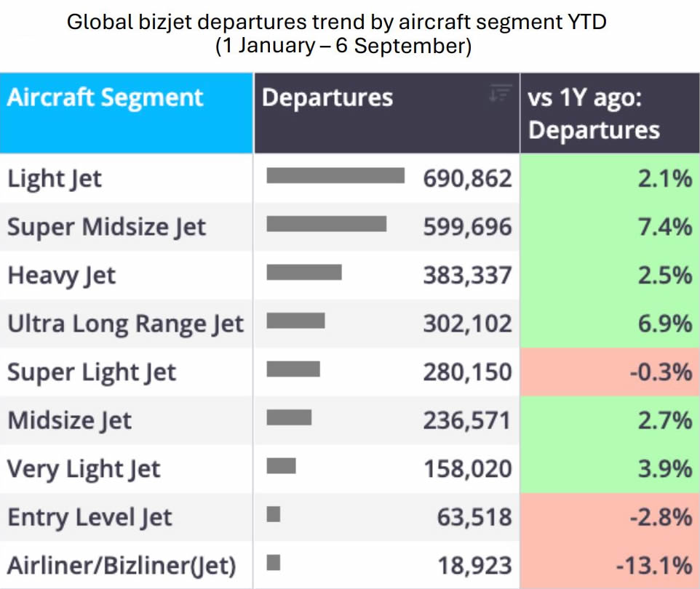Image resolution: width=700 pixels, height=589 pixels.
Task: Click the Super Midsize Jet segment label
Action: (x=106, y=227)
